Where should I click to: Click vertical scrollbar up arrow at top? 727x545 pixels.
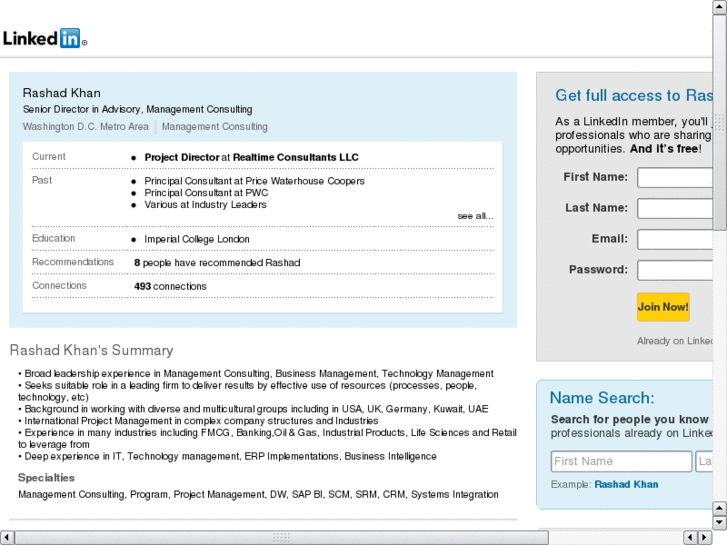click(x=719, y=7)
